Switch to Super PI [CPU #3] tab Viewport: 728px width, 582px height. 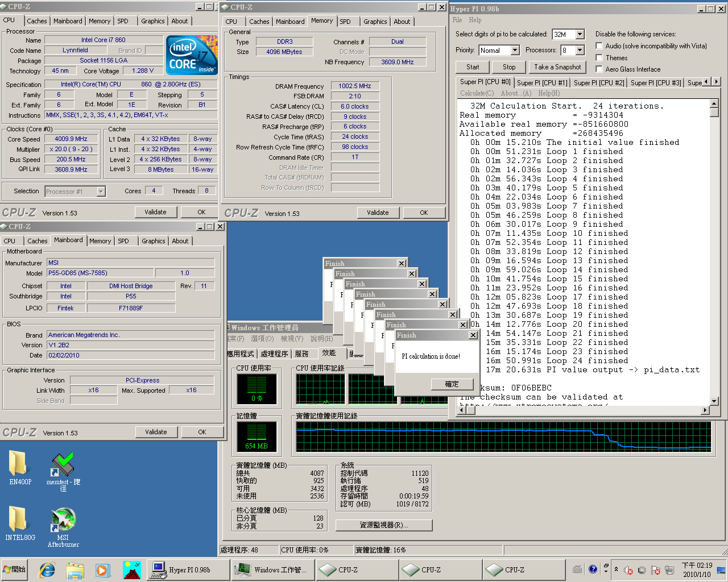pos(656,82)
